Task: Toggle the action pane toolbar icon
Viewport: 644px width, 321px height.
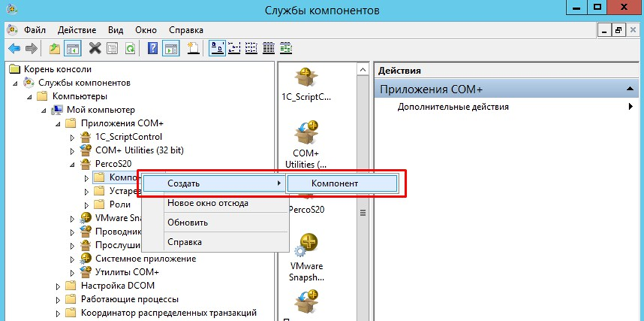Action: tap(170, 49)
